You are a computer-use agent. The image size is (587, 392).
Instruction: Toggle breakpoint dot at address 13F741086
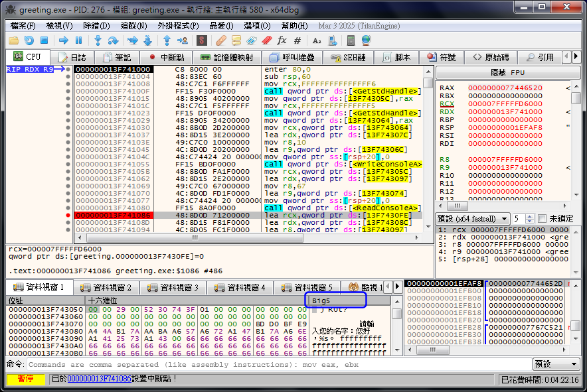[68, 216]
